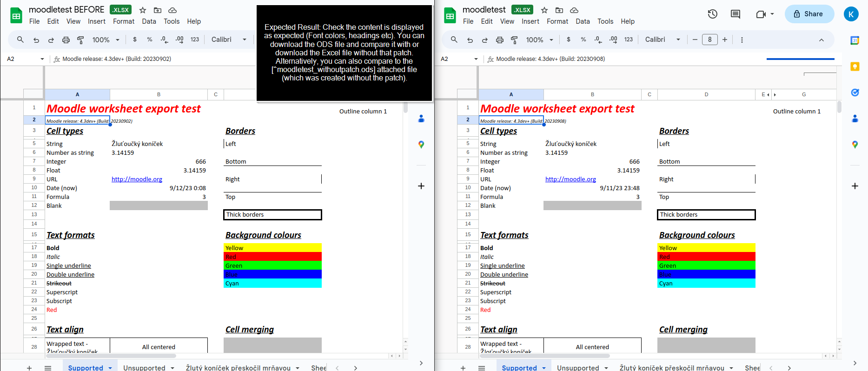Click currency format icon in left window

point(135,40)
